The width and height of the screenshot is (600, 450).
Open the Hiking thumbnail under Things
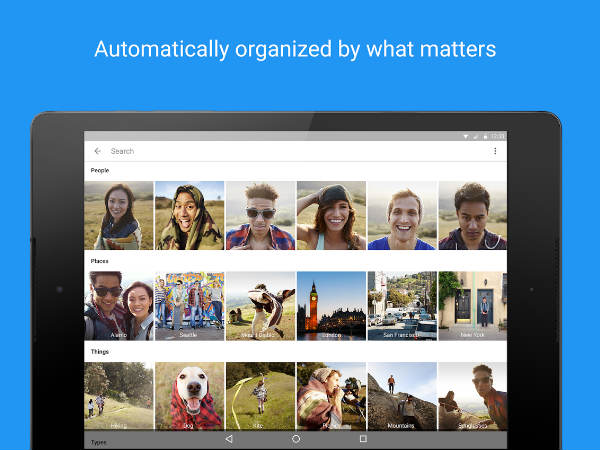tap(119, 396)
